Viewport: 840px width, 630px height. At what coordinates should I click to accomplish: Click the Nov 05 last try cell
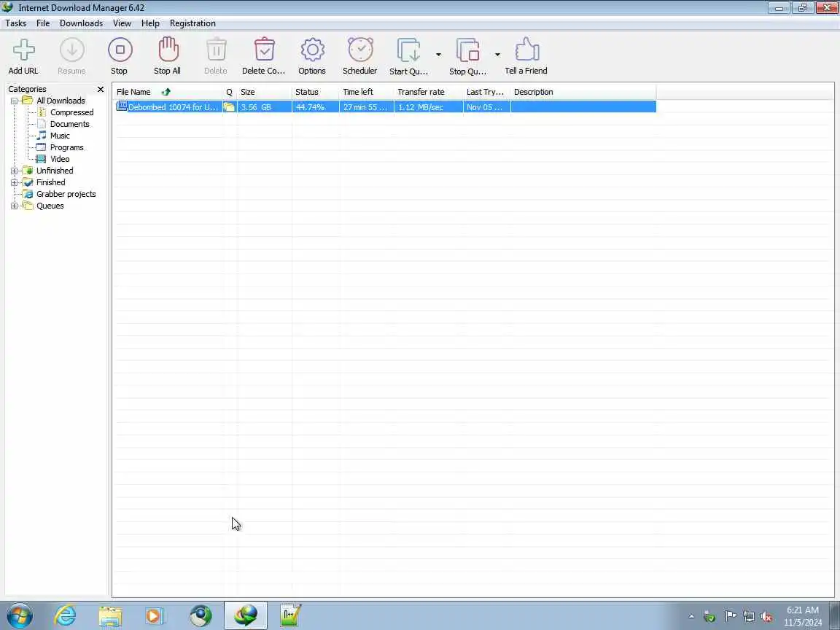(487, 107)
